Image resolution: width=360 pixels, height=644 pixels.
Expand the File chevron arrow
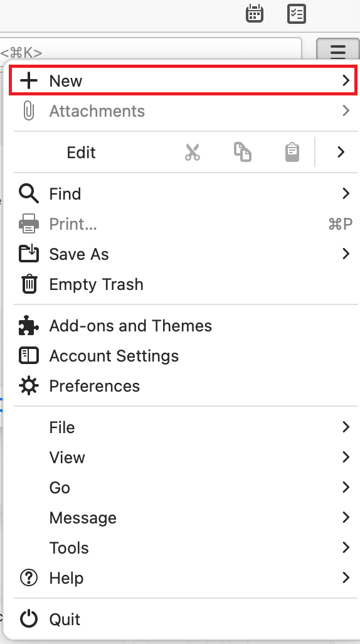click(346, 427)
